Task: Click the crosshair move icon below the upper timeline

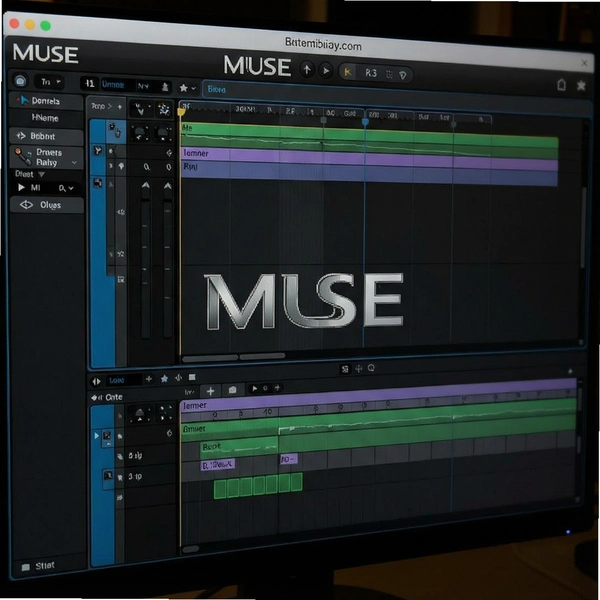Action: (x=359, y=368)
